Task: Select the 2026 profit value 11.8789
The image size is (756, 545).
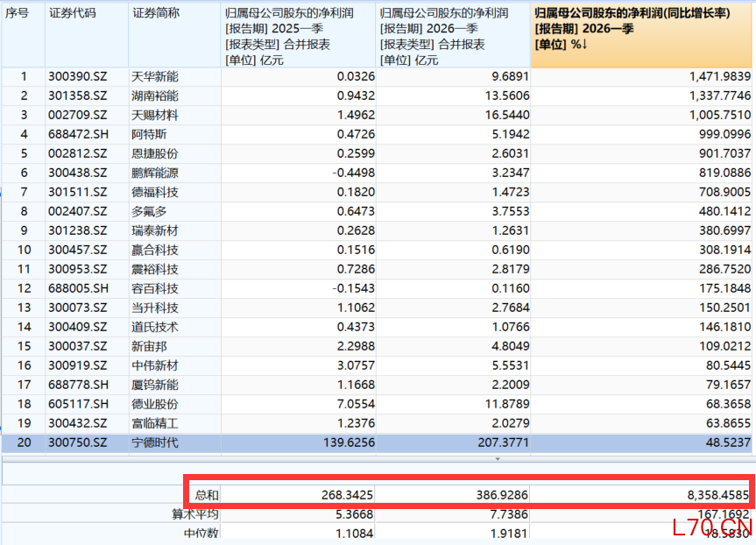Action: pyautogui.click(x=507, y=405)
